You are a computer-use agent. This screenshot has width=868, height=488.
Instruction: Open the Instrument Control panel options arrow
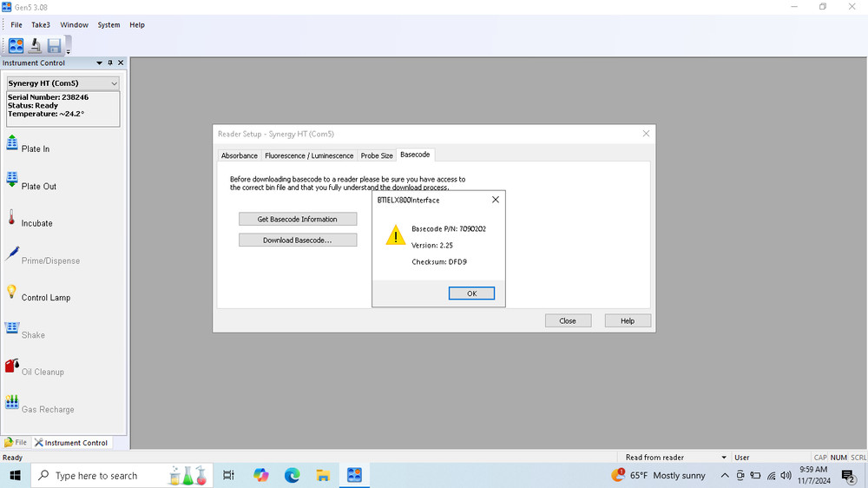click(99, 63)
